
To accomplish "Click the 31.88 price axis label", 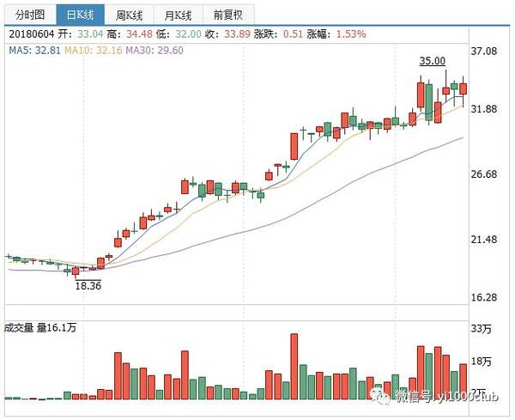I will pos(484,109).
